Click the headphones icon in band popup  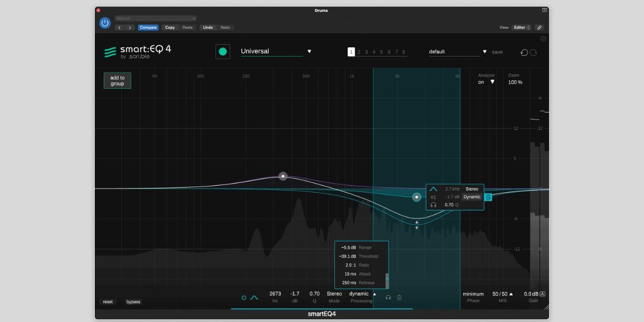[x=434, y=204]
